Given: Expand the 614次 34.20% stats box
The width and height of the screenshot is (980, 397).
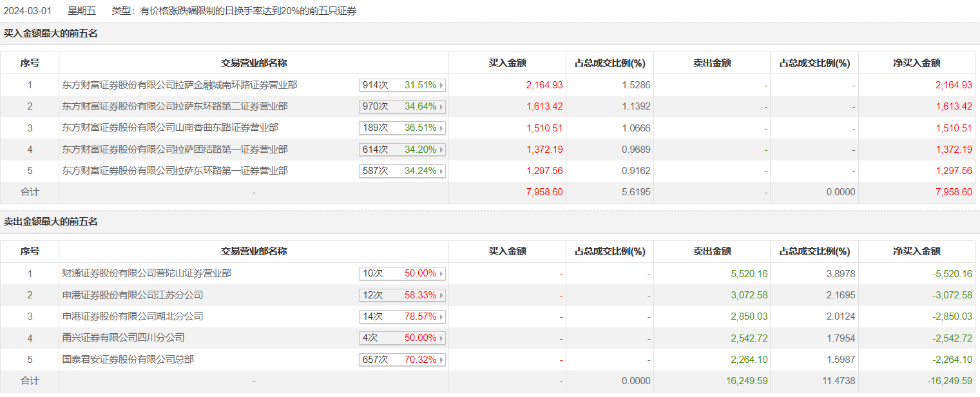Looking at the screenshot, I should pos(402,150).
